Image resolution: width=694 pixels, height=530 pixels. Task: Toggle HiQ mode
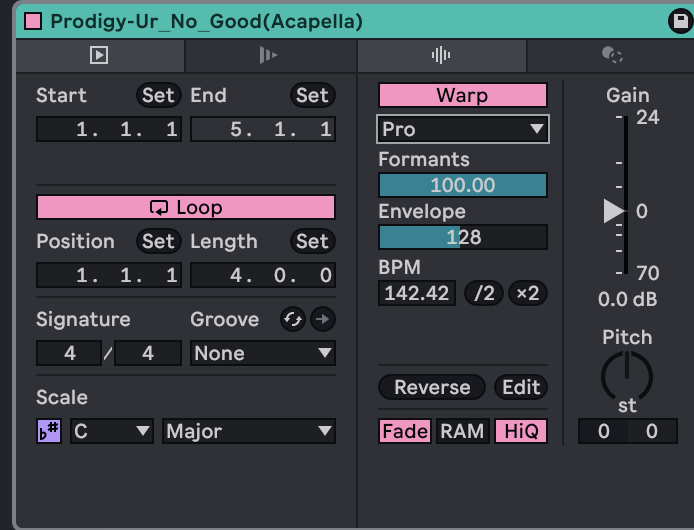[x=521, y=431]
